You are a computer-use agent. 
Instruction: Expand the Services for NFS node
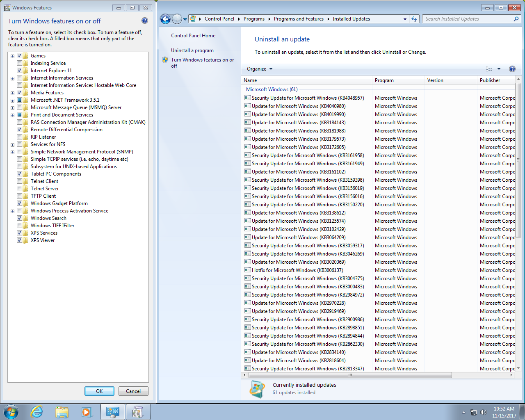[x=12, y=145]
